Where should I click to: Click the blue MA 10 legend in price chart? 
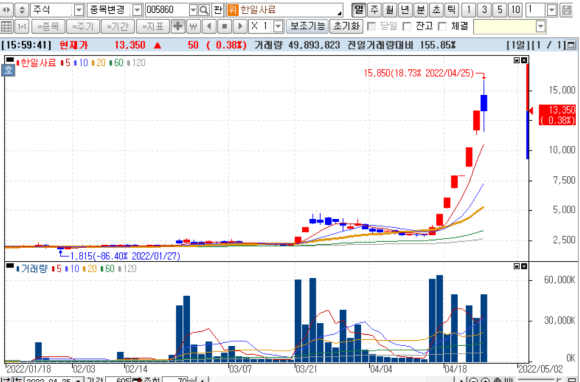pos(81,63)
